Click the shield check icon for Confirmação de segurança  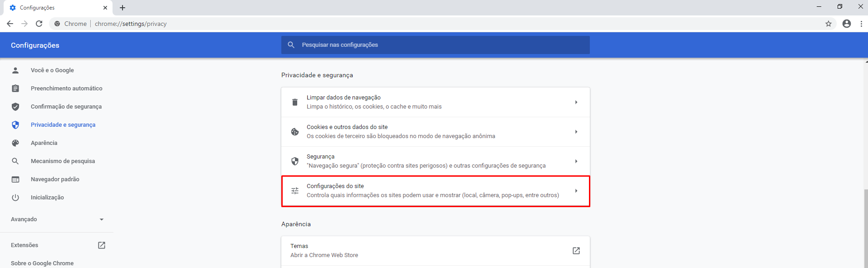(x=15, y=107)
